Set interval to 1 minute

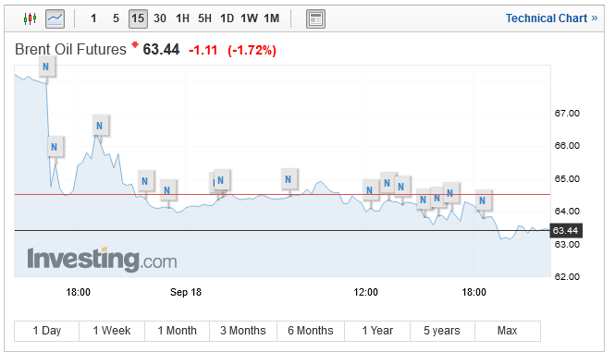click(x=93, y=18)
